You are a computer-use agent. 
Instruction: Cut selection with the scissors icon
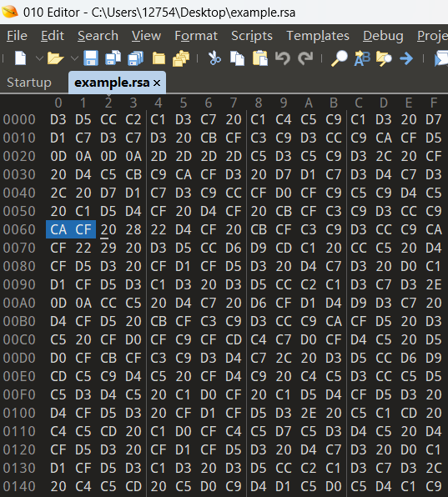click(x=214, y=58)
